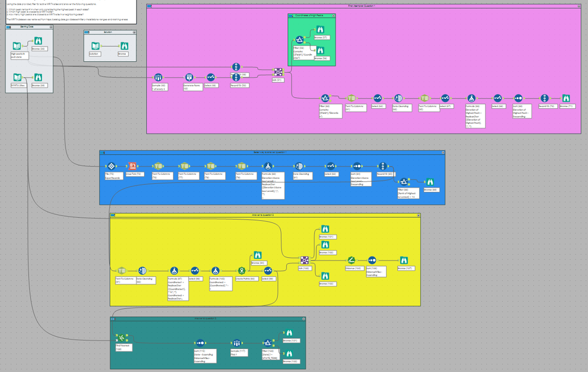Collapse the blue Better way container
Viewport: 588px width, 372px height.
(x=443, y=152)
